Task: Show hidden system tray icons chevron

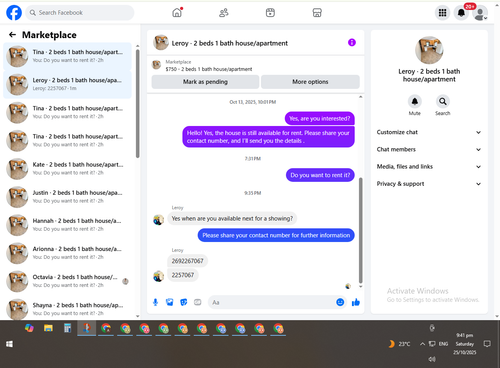Action: pos(422,344)
